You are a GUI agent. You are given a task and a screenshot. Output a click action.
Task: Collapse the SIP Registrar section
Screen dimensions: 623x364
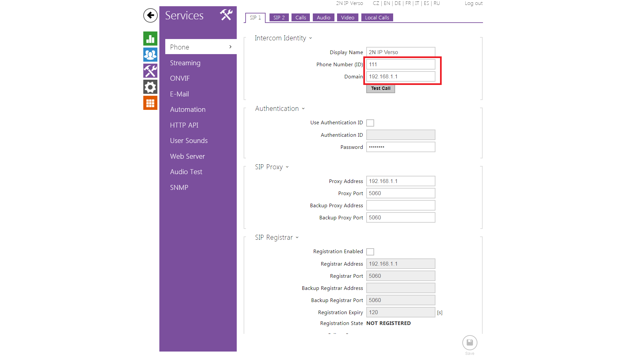click(x=297, y=237)
